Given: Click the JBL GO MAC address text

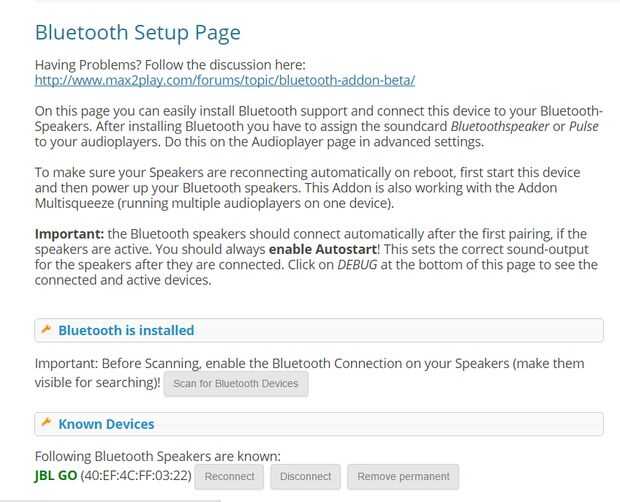Looking at the screenshot, I should click(135, 476).
